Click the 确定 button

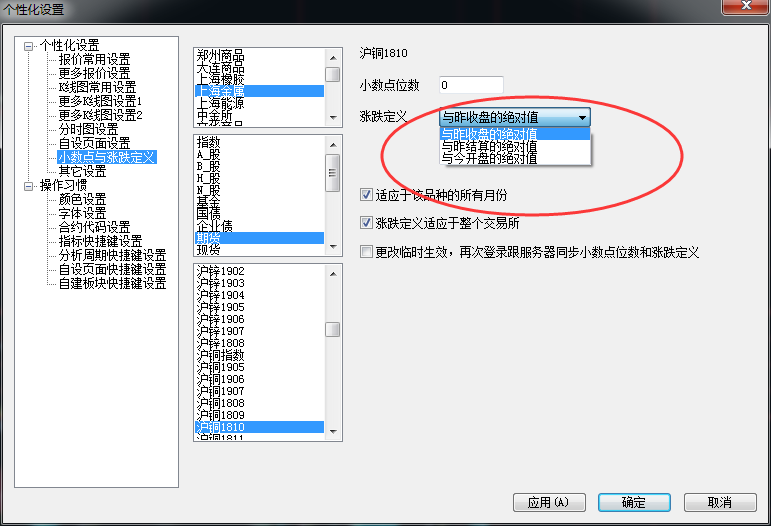633,502
